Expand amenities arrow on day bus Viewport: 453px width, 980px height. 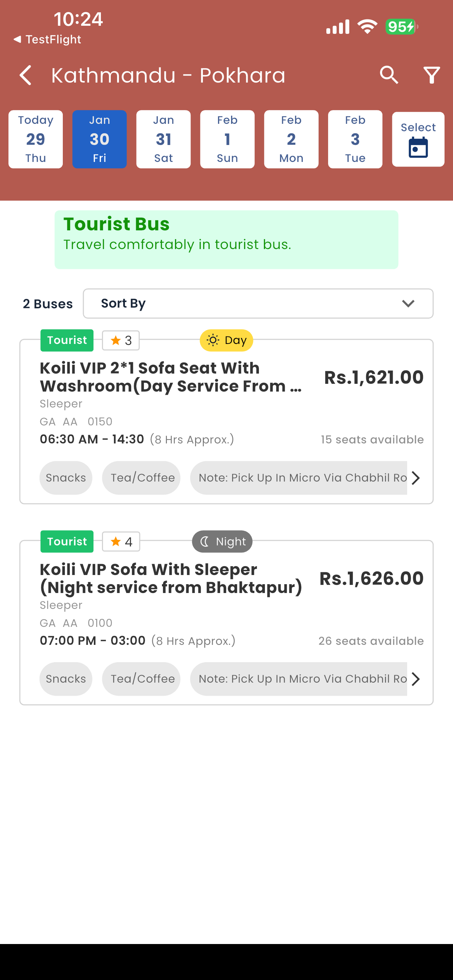pos(416,478)
